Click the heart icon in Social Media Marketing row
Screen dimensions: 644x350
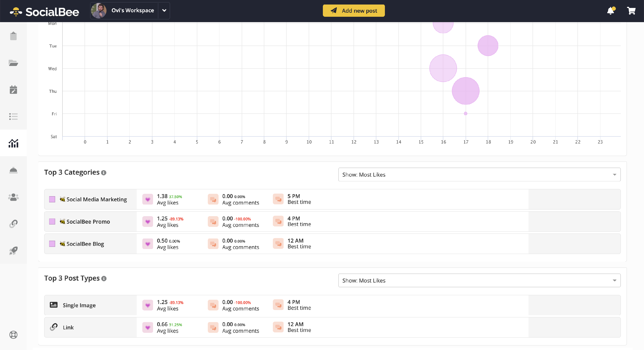tap(148, 199)
